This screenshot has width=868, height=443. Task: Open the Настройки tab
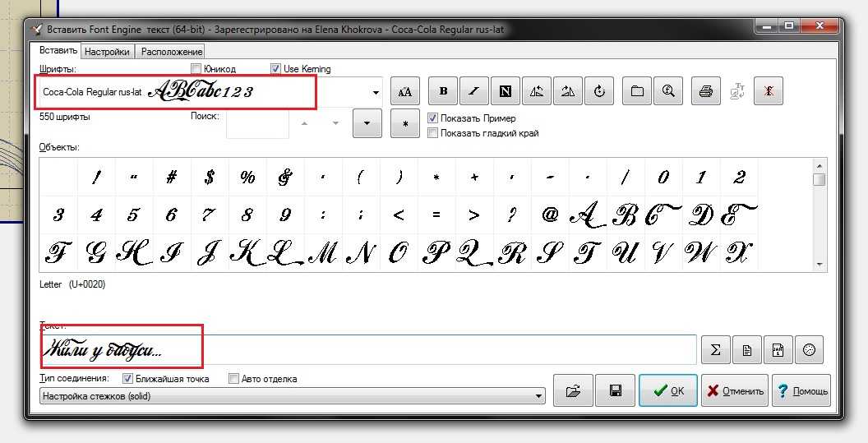click(107, 52)
